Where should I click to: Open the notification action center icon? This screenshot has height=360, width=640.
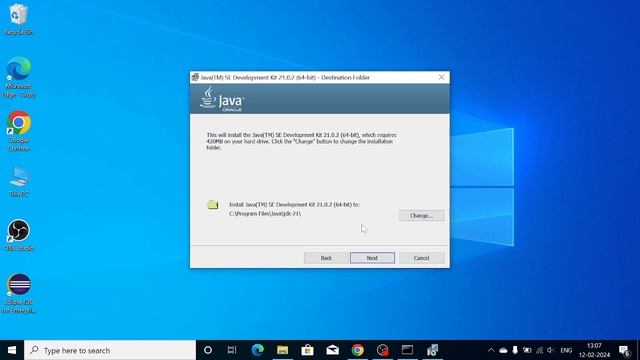[x=624, y=350]
